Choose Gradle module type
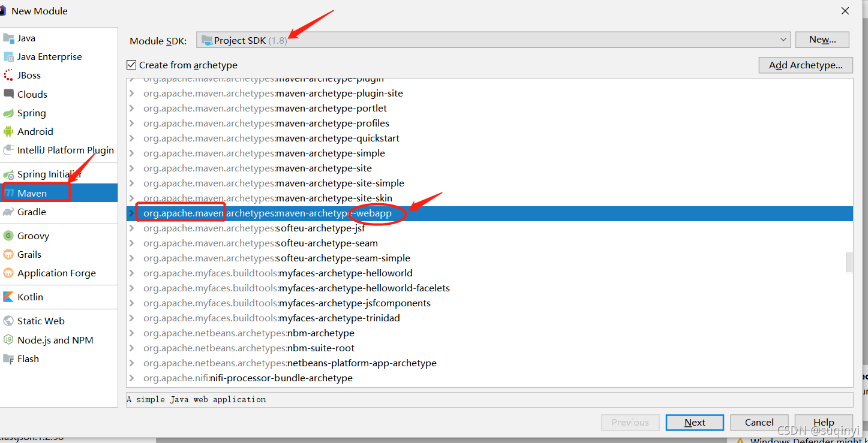This screenshot has width=868, height=443. coord(59,212)
